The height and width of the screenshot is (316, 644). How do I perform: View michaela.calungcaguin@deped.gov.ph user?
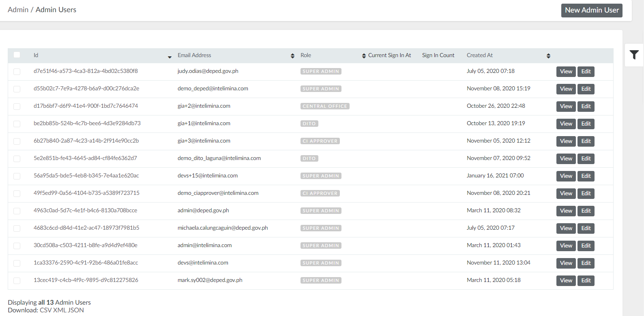566,228
